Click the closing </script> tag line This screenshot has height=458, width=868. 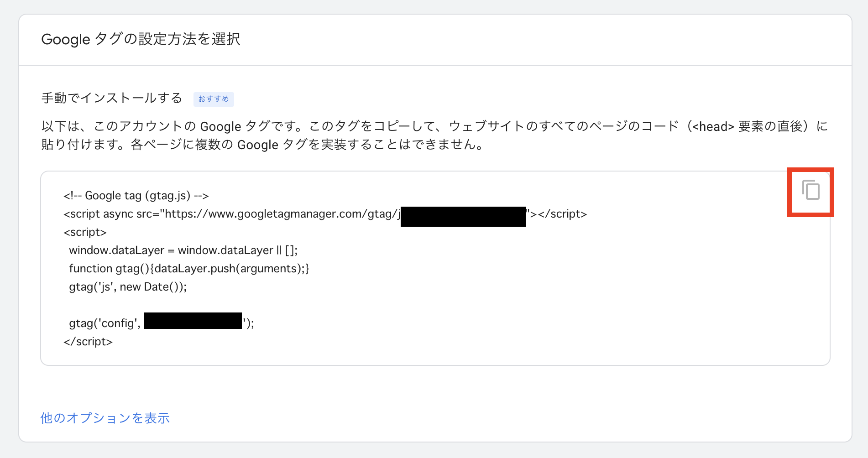coord(88,342)
